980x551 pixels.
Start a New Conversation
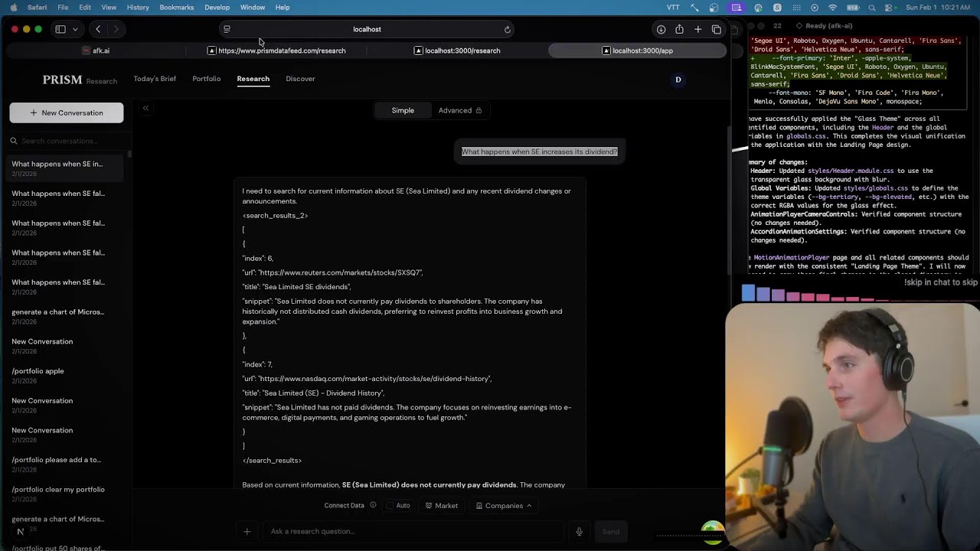tap(67, 112)
